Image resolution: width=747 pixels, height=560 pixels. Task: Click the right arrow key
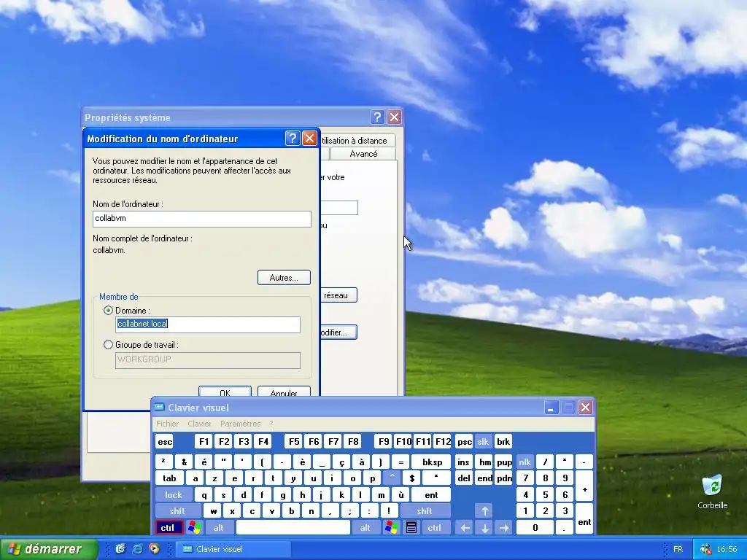click(504, 528)
